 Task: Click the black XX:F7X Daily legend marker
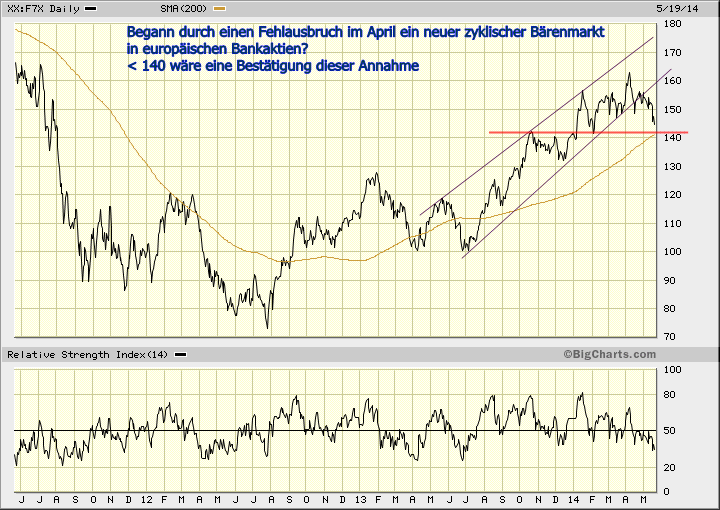(x=91, y=8)
